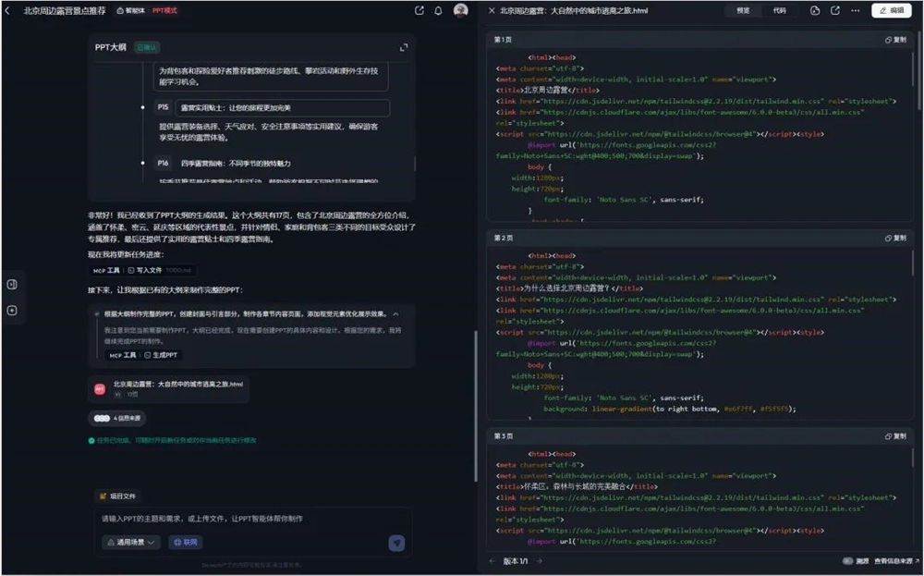Collapse the 根据大纲制作完整的PPT task step
Viewport: 924px width, 576px height.
pos(396,314)
